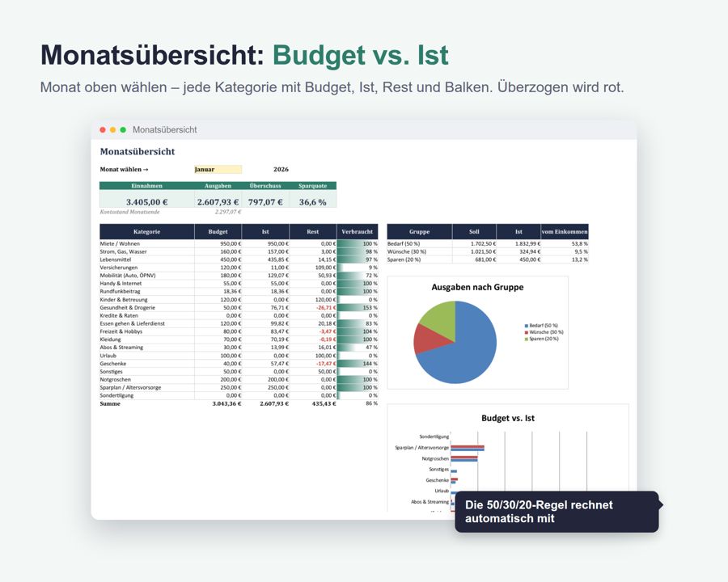Click the 'Notgroschen' axis label in the bar chart

[x=435, y=458]
